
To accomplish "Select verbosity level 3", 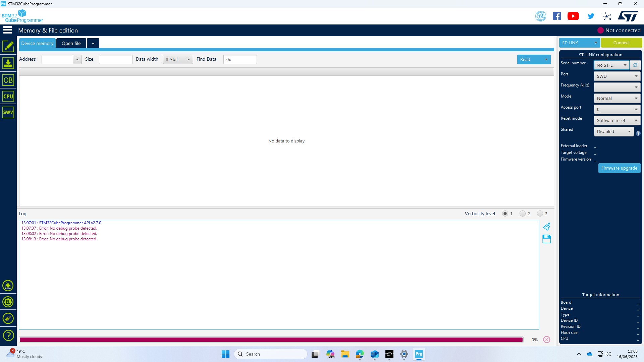I will [x=540, y=214].
